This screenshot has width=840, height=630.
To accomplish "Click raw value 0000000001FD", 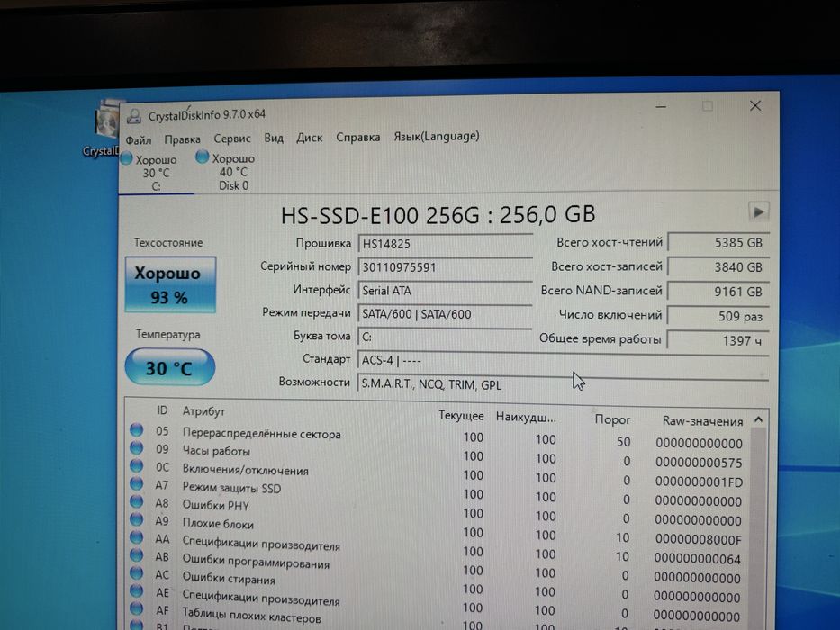I will pos(699,482).
